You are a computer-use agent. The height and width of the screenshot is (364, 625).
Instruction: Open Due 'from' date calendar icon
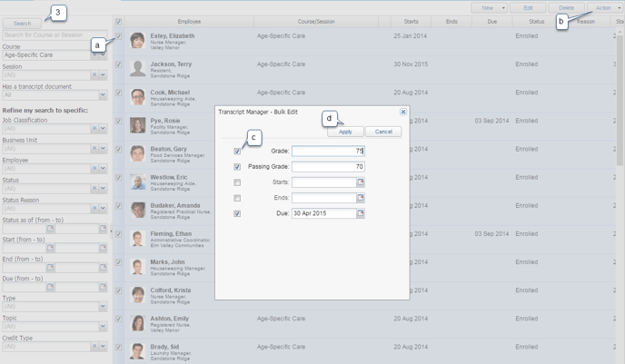[50, 287]
